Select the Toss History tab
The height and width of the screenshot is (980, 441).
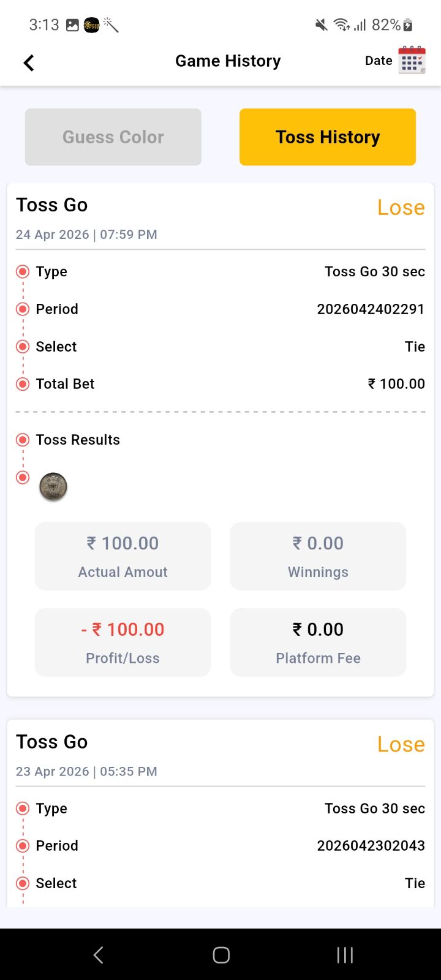(x=328, y=137)
